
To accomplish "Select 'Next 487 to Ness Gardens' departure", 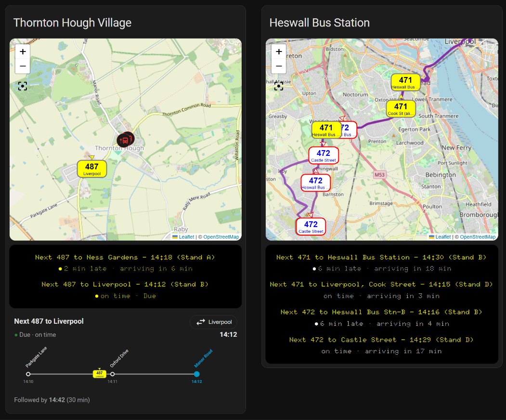I will point(125,257).
